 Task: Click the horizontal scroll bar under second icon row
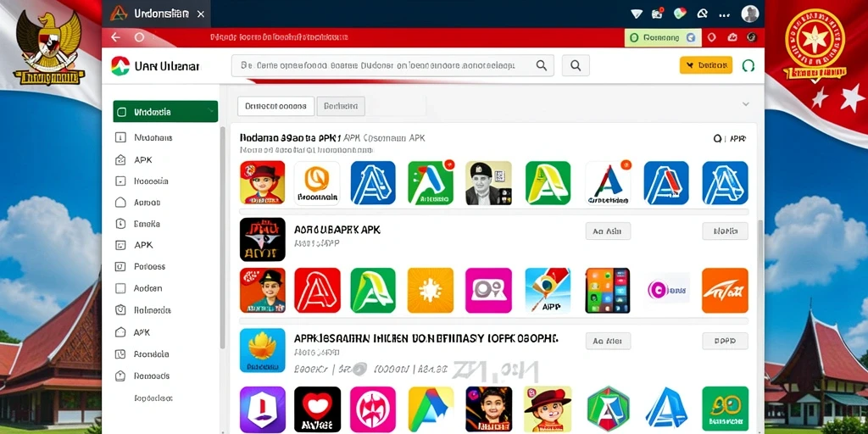click(493, 320)
